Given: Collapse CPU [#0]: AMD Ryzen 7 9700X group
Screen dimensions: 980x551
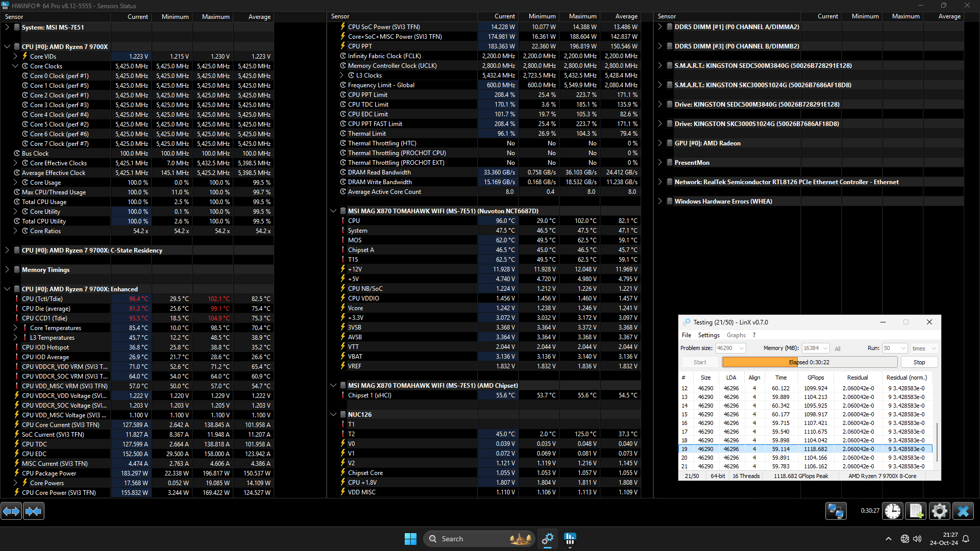Looking at the screenshot, I should pos(7,46).
